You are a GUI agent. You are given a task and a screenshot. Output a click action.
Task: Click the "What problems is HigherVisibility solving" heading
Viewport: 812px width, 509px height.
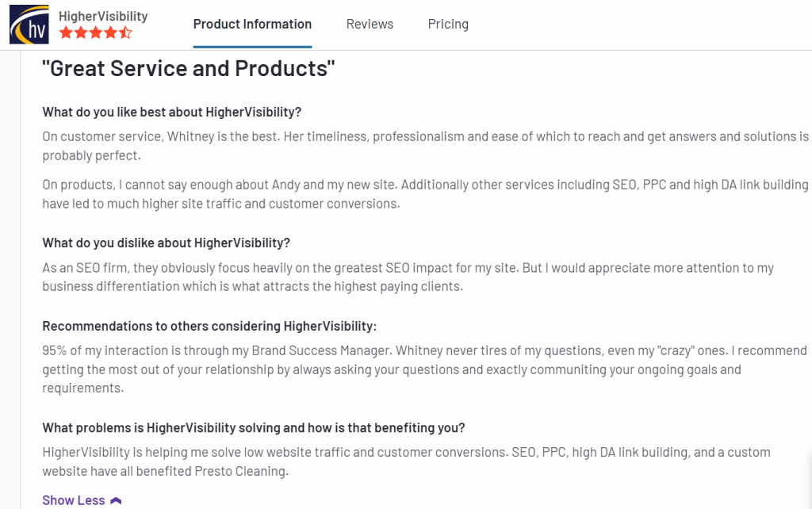tap(254, 427)
